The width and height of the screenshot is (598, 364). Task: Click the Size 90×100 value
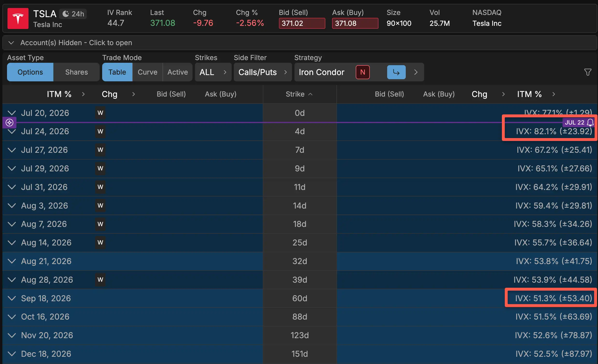[399, 23]
